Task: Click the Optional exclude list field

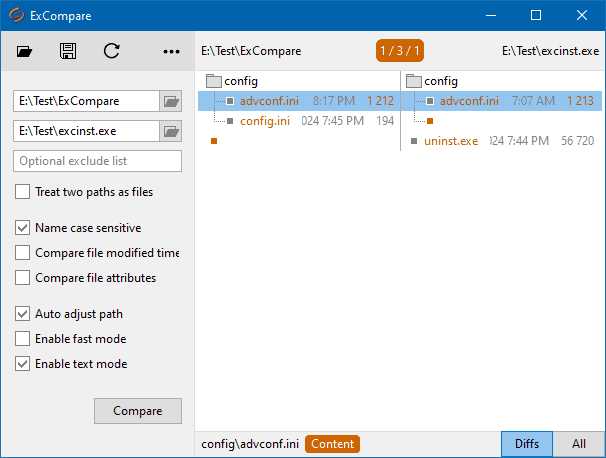Action: point(97,161)
